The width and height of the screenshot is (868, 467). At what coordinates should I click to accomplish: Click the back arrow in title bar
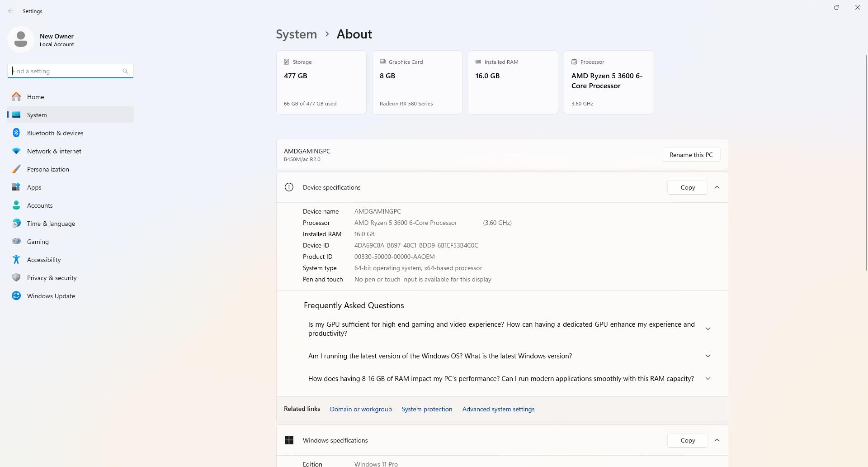[11, 11]
